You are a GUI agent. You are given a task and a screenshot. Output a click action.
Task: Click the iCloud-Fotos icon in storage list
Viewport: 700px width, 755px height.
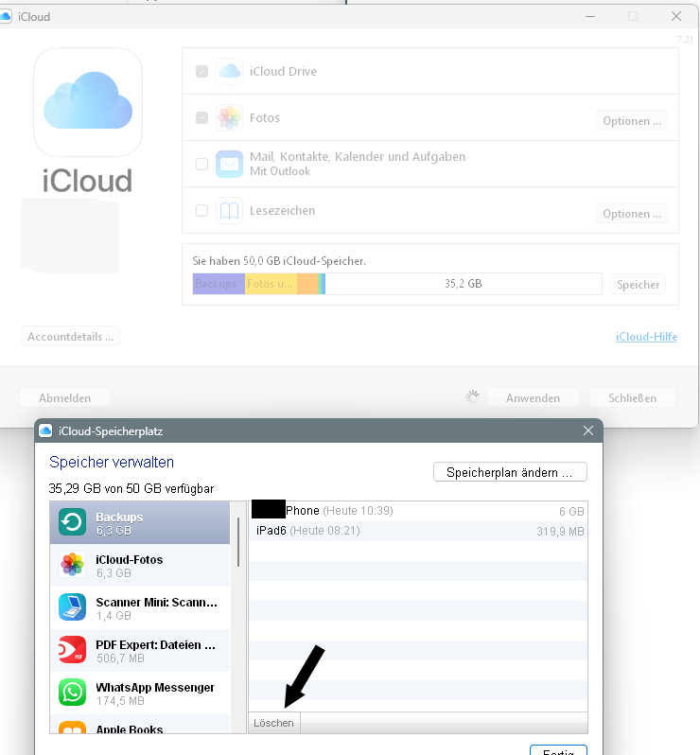(72, 565)
